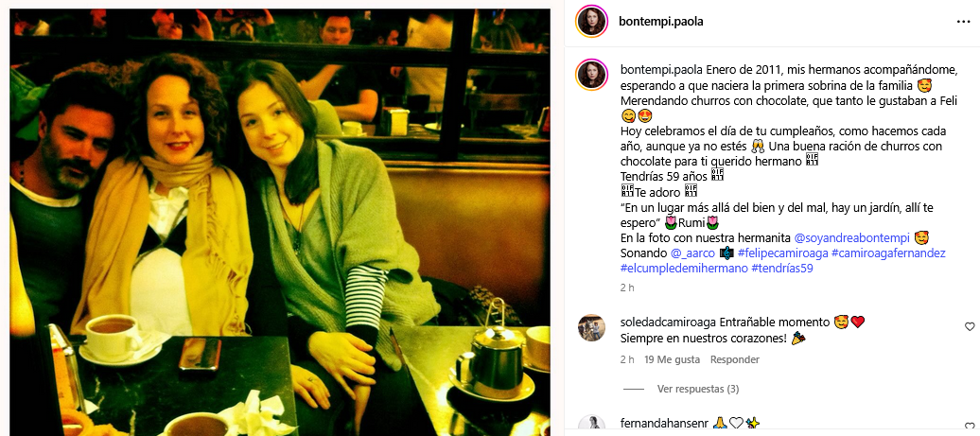Open soledadcamiroaga's profile picture
The image size is (980, 436).
pos(591,328)
